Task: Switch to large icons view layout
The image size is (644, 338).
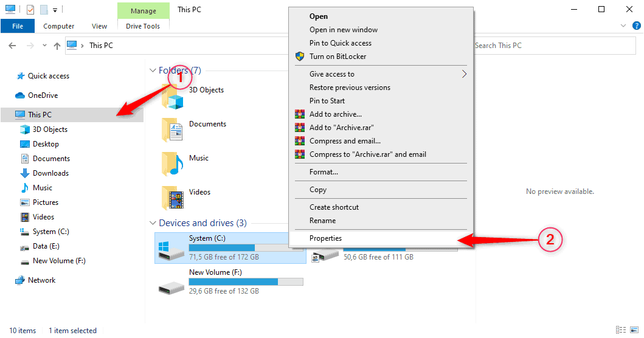Action: point(634,329)
